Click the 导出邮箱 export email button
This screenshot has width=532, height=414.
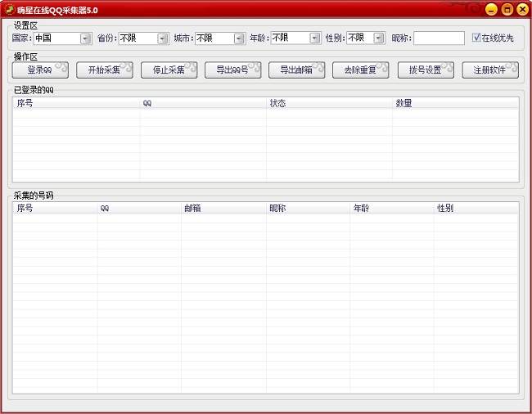click(296, 70)
